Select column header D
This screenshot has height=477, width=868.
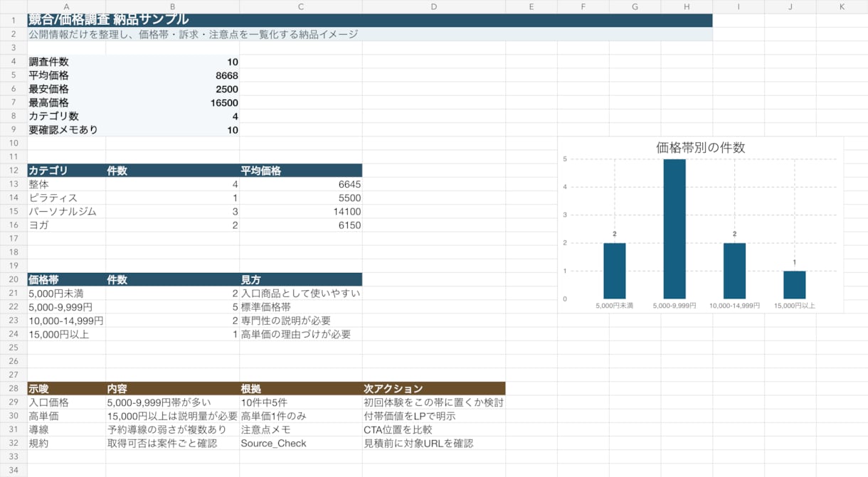coord(434,6)
